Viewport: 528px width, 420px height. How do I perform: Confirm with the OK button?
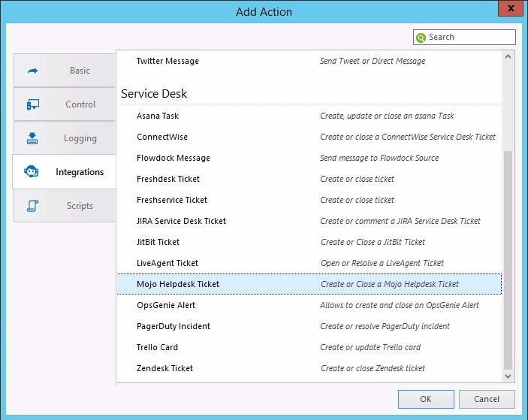click(x=426, y=399)
